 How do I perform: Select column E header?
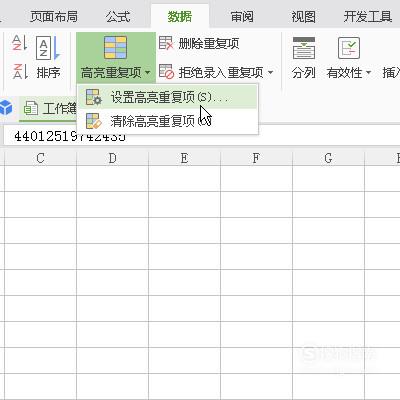[x=184, y=158]
